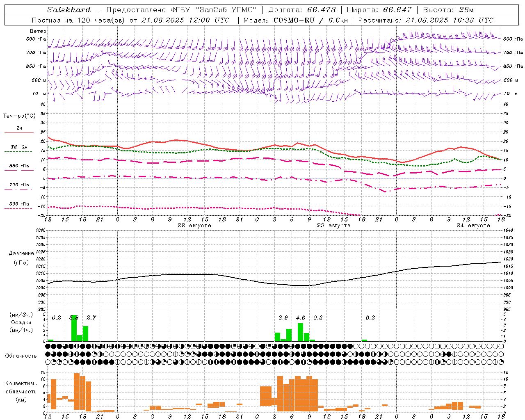Click the 'Высота: 26м' elevation text
The height and width of the screenshot is (420, 525).
tap(448, 10)
